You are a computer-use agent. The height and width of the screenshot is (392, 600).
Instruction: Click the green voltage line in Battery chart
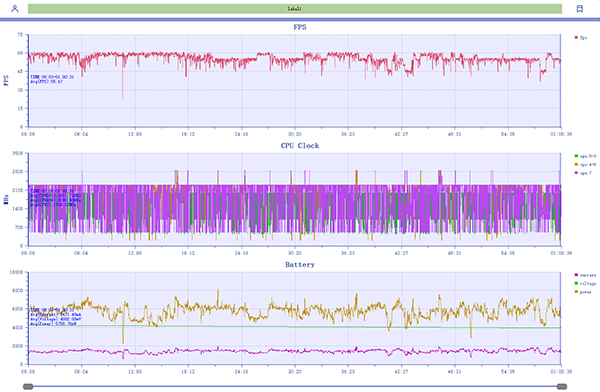[x=295, y=327]
